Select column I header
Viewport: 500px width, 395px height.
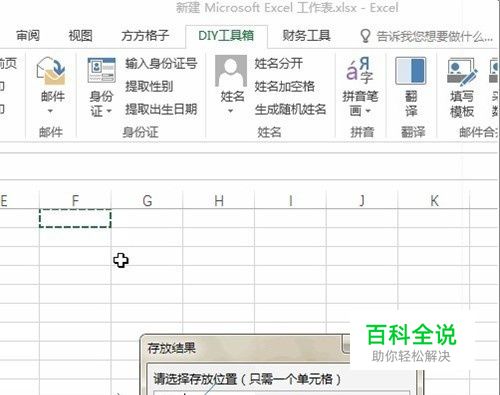click(x=290, y=201)
